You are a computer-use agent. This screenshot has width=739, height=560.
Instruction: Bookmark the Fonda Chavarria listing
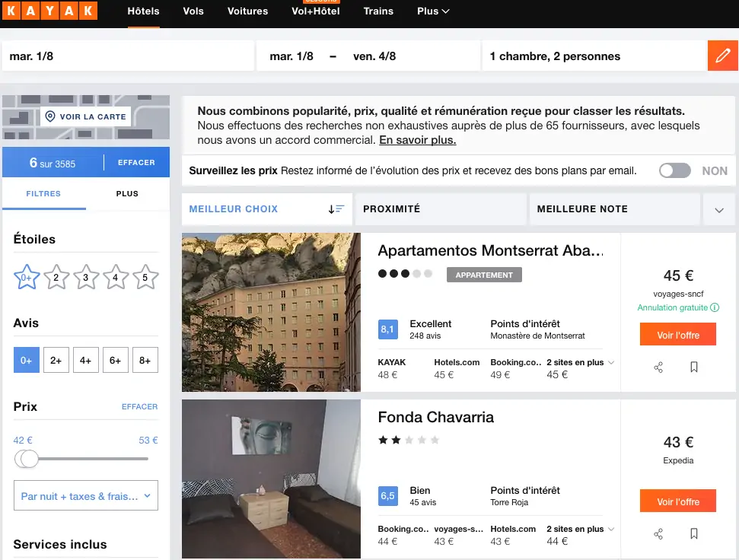point(694,533)
